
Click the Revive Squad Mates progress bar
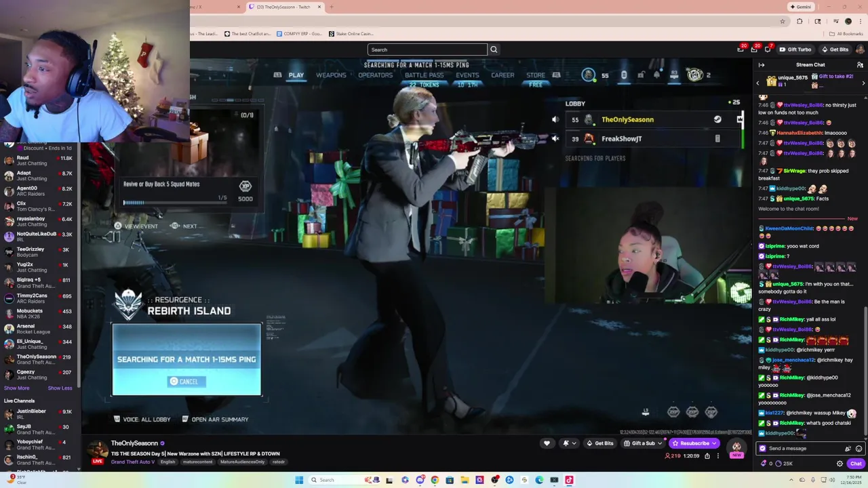pyautogui.click(x=175, y=203)
